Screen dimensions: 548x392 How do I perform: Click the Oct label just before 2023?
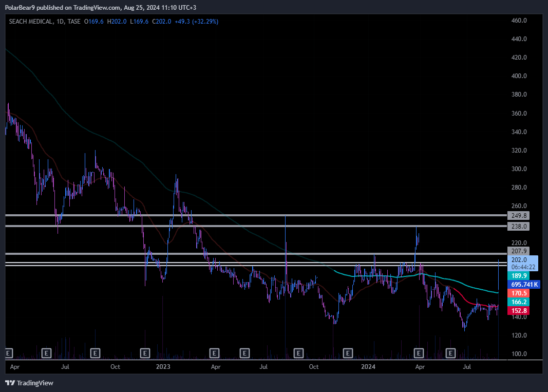115,366
